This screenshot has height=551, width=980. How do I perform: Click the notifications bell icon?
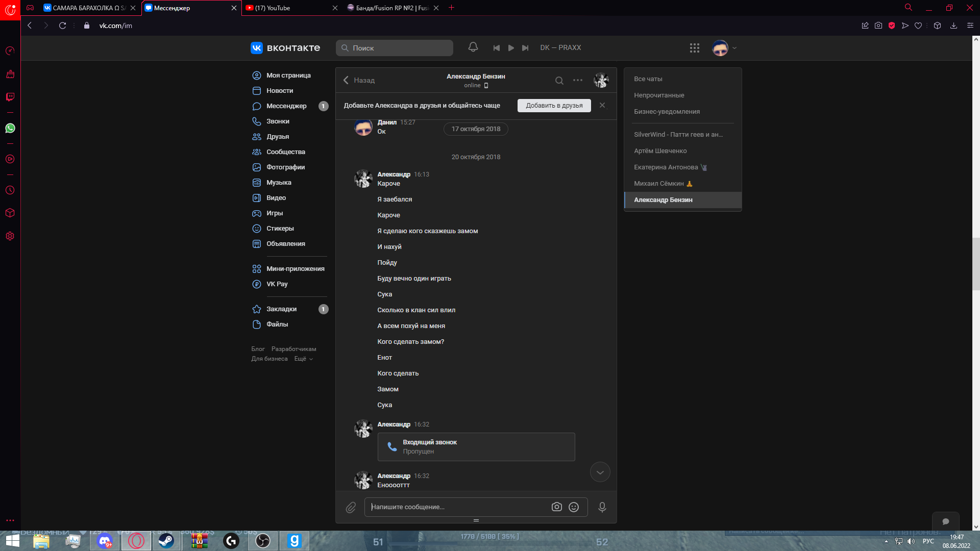pos(473,47)
